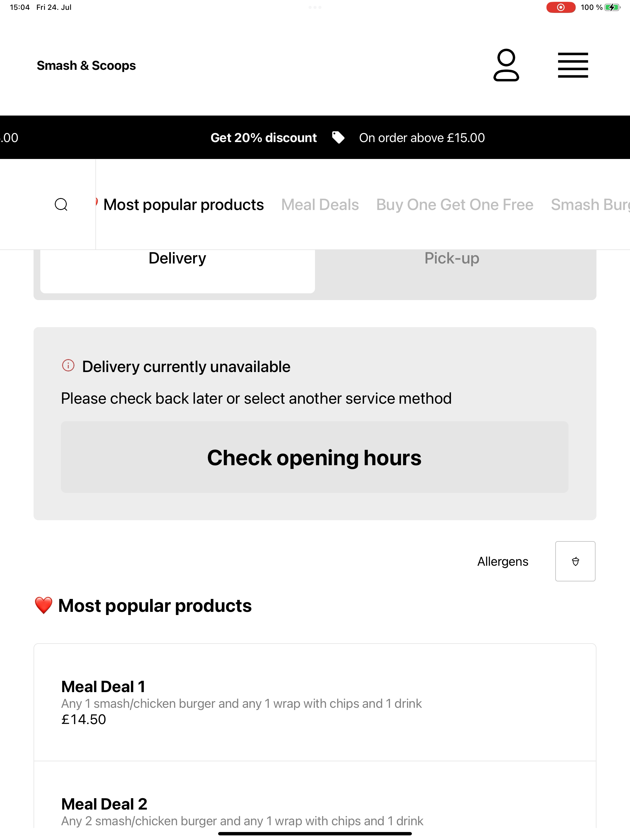Open Buy One Get One Free tab

click(x=455, y=205)
